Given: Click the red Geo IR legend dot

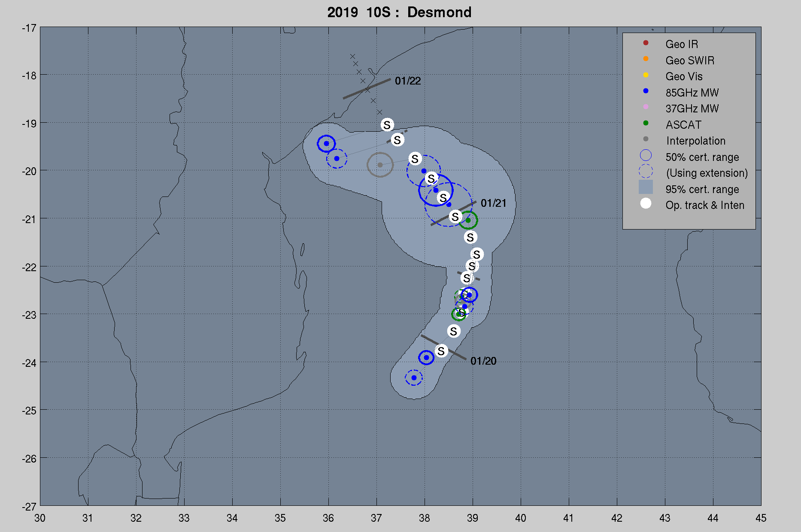Looking at the screenshot, I should point(646,43).
